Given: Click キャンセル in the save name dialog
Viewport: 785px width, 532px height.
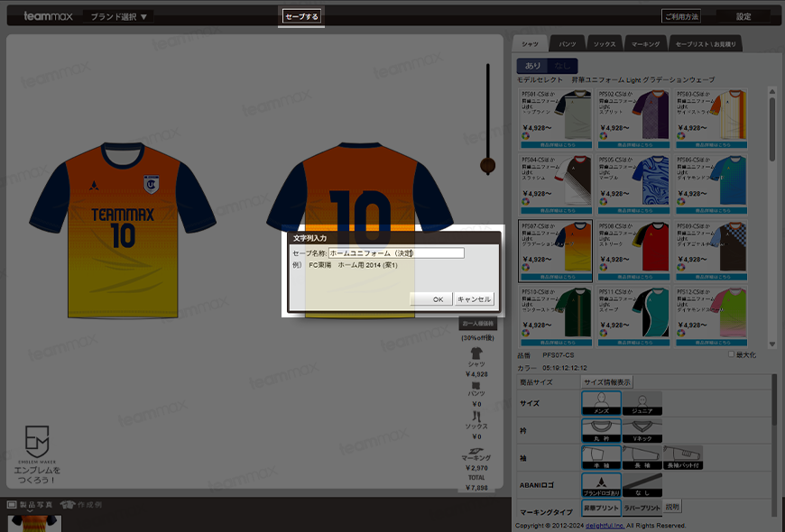Looking at the screenshot, I should pyautogui.click(x=474, y=299).
